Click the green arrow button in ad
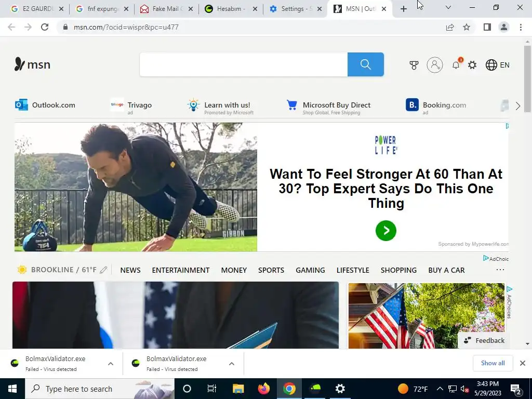 (x=386, y=231)
